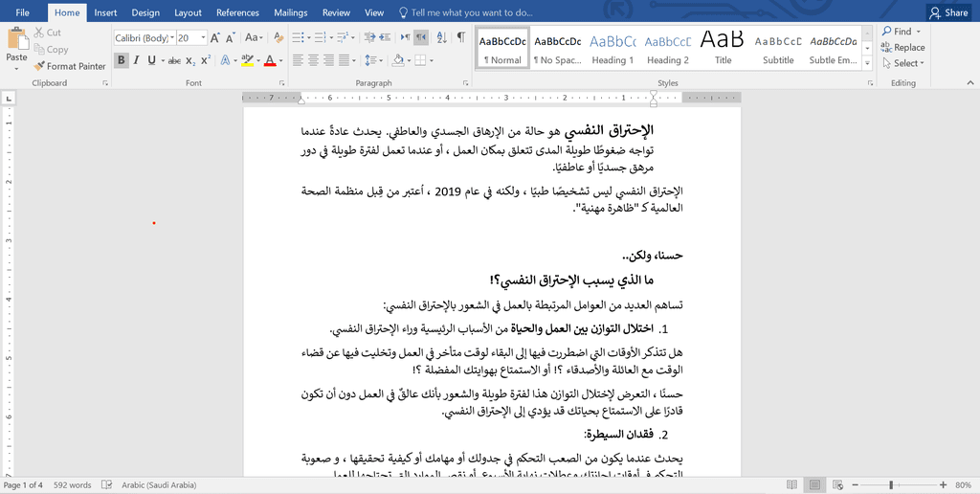Align text to the left

point(299,60)
